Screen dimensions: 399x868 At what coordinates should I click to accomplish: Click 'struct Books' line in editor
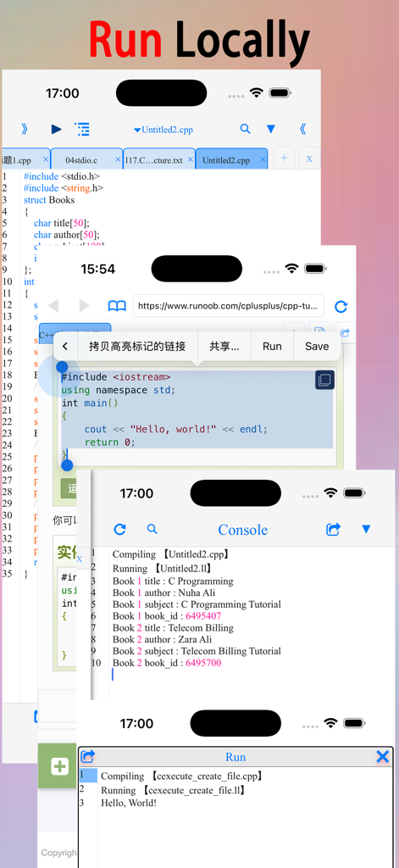48,200
